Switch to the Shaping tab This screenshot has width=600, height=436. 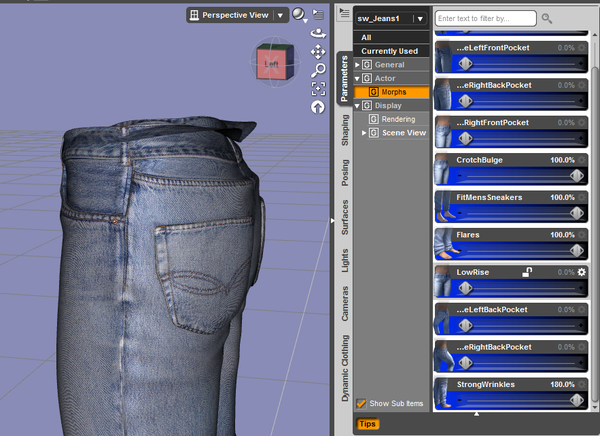[345, 130]
